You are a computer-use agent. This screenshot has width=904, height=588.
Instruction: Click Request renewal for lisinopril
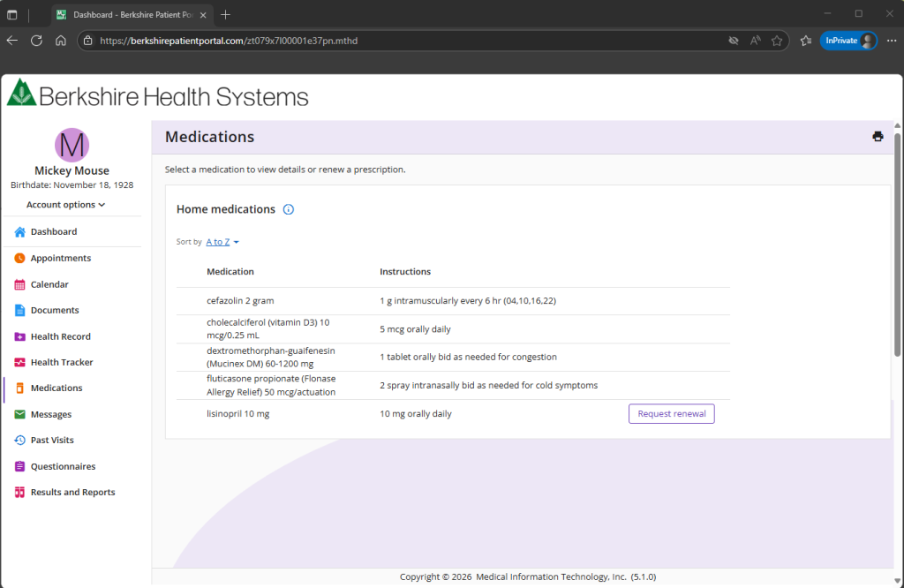[671, 414]
